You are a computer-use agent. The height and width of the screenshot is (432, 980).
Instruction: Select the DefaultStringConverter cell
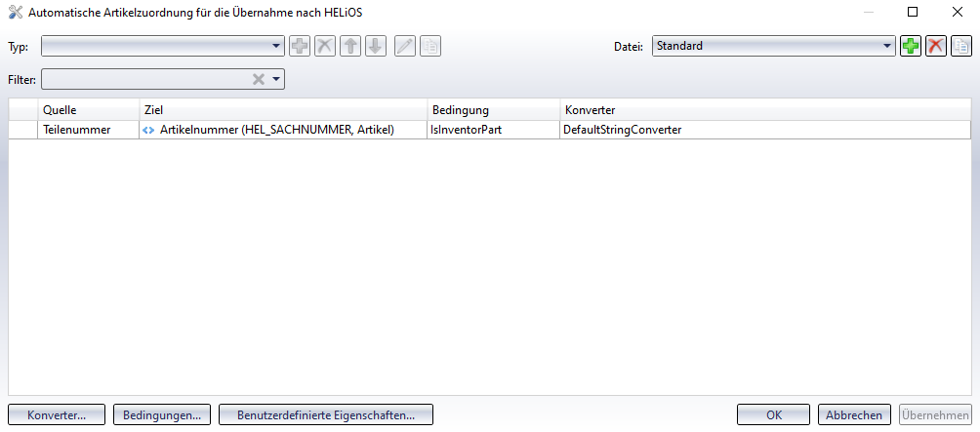[765, 130]
